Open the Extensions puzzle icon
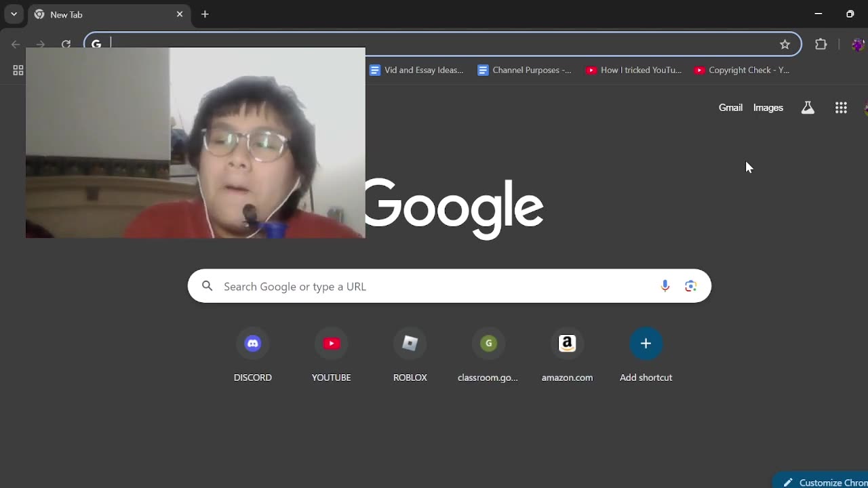The image size is (868, 488). [x=821, y=44]
